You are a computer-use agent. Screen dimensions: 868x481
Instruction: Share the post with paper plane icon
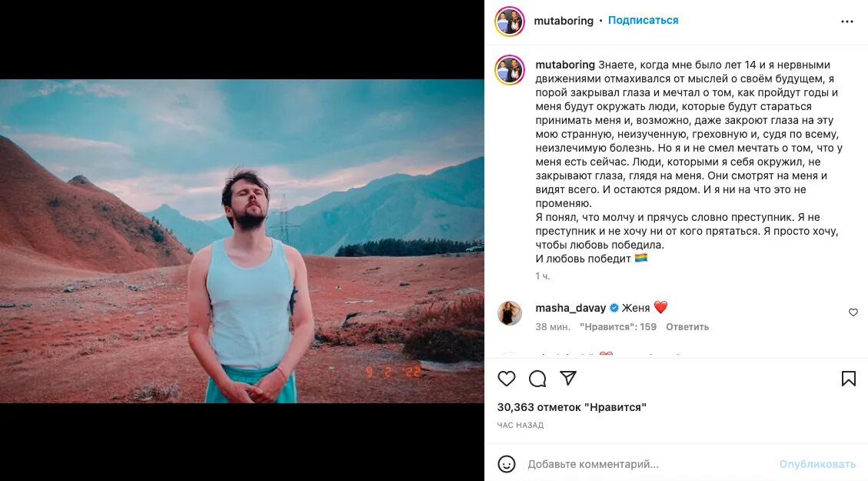568,379
